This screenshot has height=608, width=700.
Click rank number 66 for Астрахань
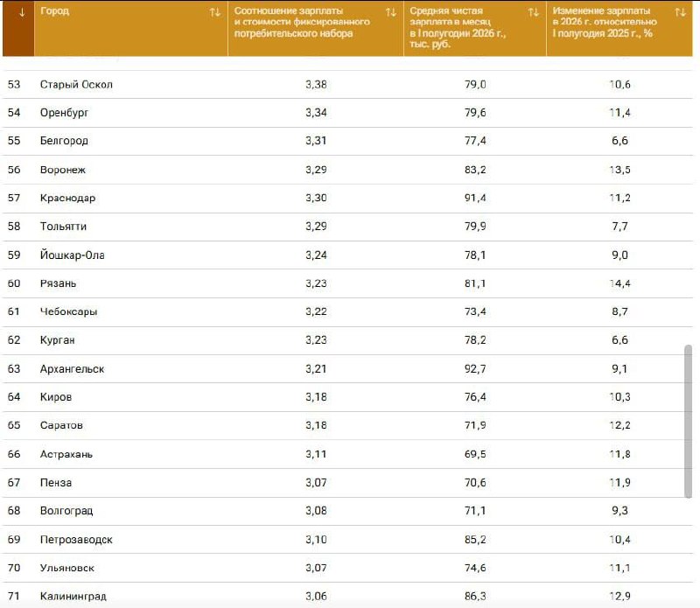point(14,454)
